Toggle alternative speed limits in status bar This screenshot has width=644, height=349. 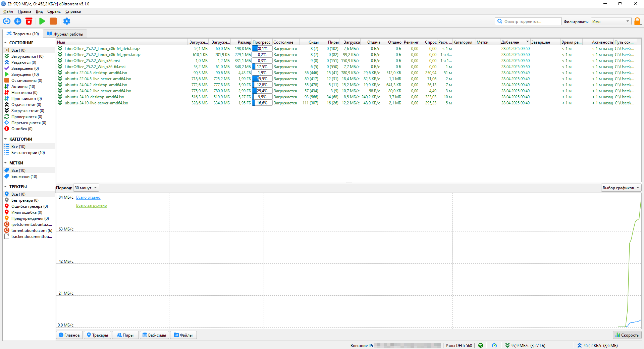(494, 345)
